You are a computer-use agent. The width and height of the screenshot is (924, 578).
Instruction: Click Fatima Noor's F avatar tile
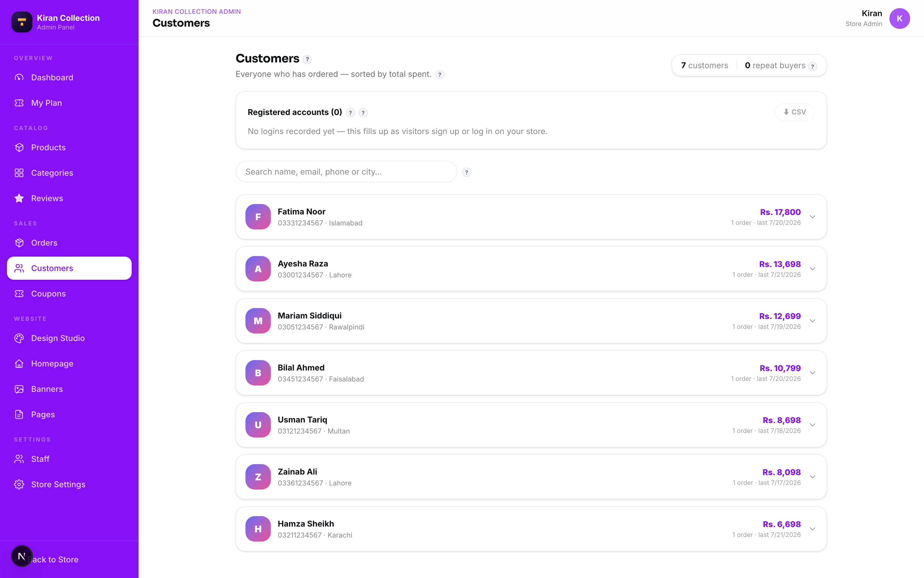[x=258, y=217]
